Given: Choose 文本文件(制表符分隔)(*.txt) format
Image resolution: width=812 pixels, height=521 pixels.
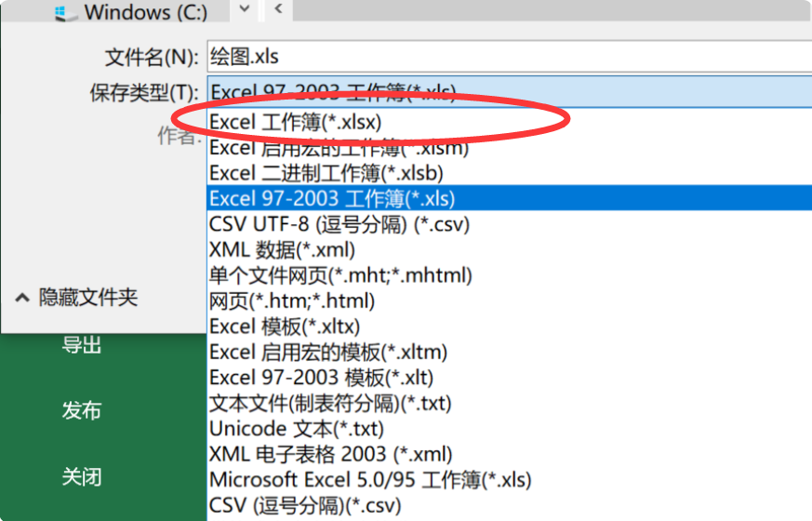Looking at the screenshot, I should tap(510, 403).
